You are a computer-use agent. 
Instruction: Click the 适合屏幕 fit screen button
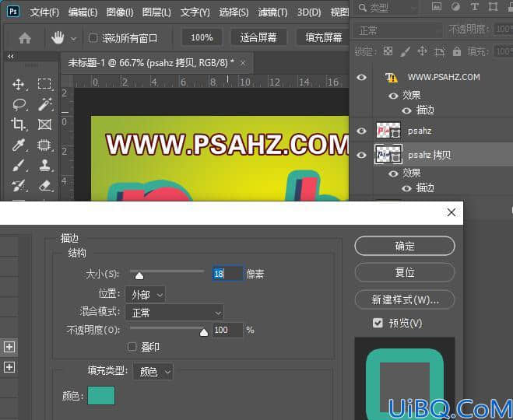258,37
